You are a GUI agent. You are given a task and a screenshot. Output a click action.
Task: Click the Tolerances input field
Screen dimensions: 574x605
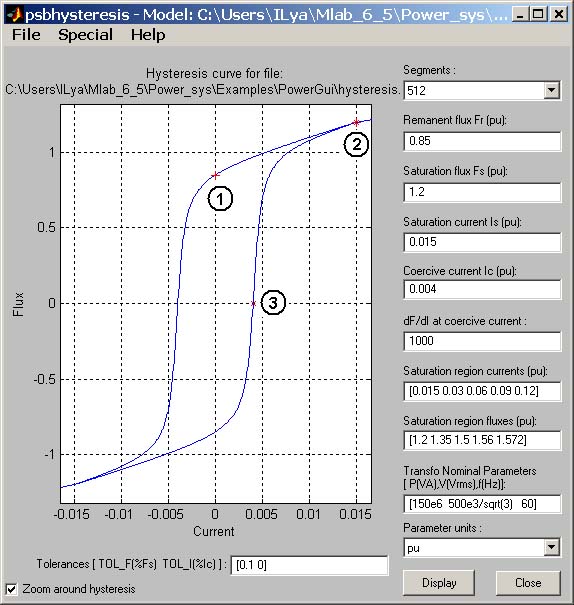[309, 565]
